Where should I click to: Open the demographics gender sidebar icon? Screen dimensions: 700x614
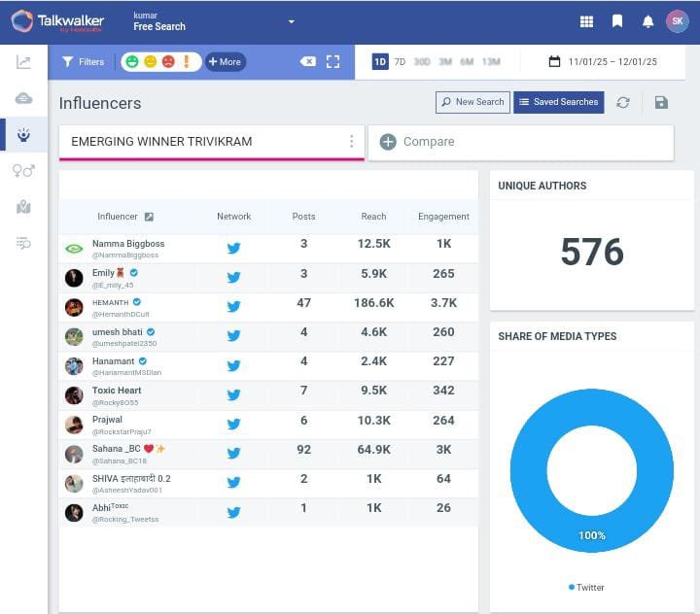(23, 170)
